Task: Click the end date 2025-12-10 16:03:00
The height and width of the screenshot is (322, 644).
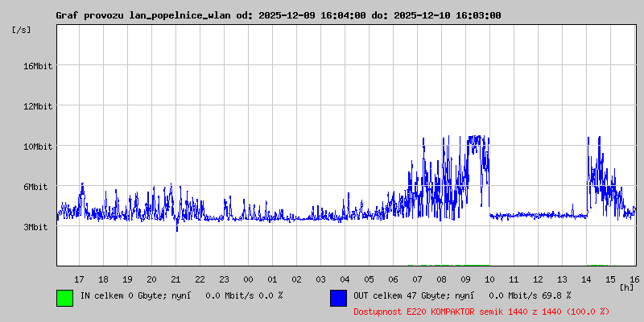Action: click(x=448, y=15)
